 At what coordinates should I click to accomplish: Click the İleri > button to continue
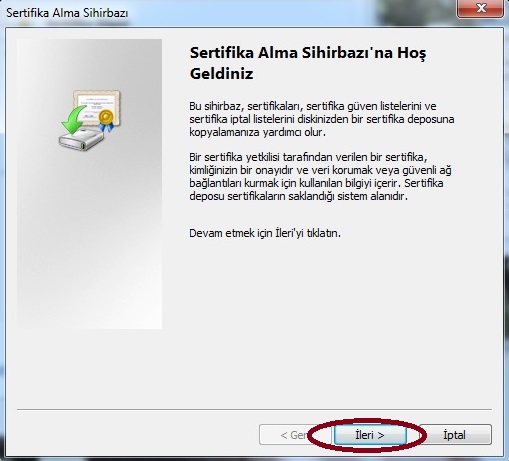(370, 435)
